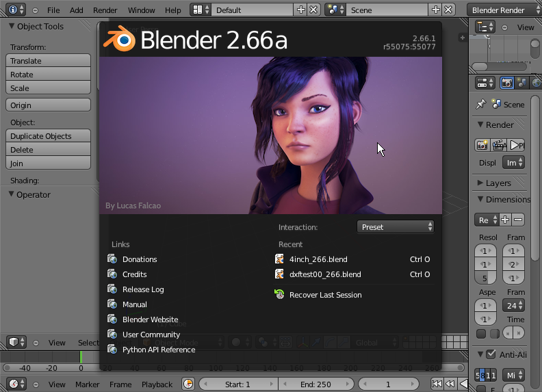Viewport: 542px width, 392px height.
Task: Collapse the Render panel
Action: (x=480, y=125)
